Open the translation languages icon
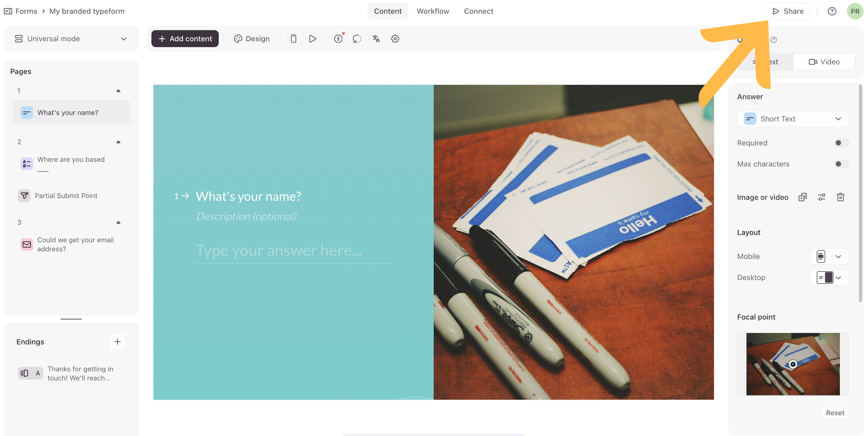 click(376, 39)
